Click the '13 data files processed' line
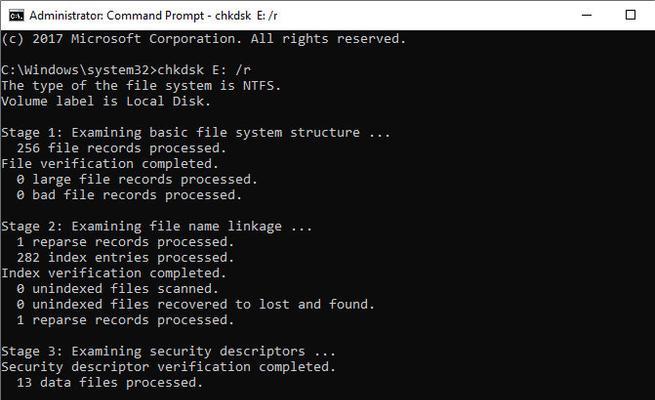Image resolution: width=655 pixels, height=400 pixels. pos(110,382)
